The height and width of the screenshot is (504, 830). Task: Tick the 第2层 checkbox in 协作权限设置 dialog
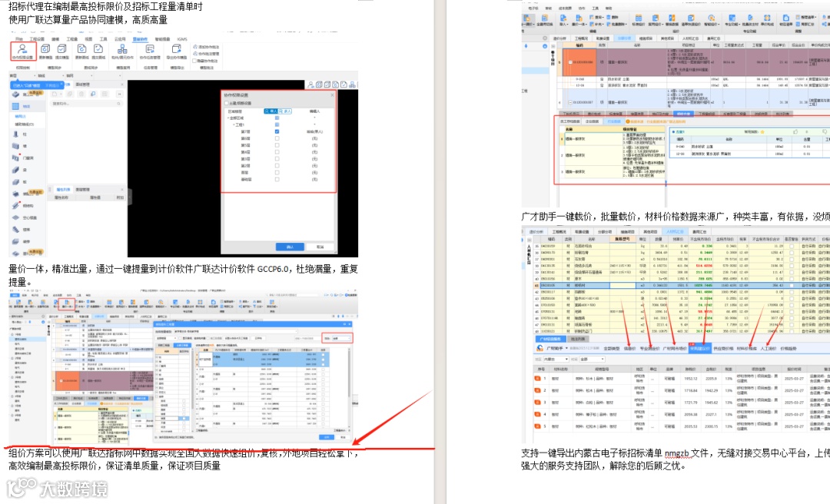(x=277, y=166)
